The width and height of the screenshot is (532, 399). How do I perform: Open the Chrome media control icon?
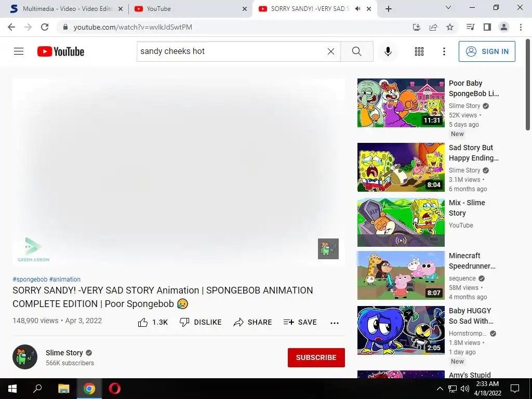pos(470,27)
